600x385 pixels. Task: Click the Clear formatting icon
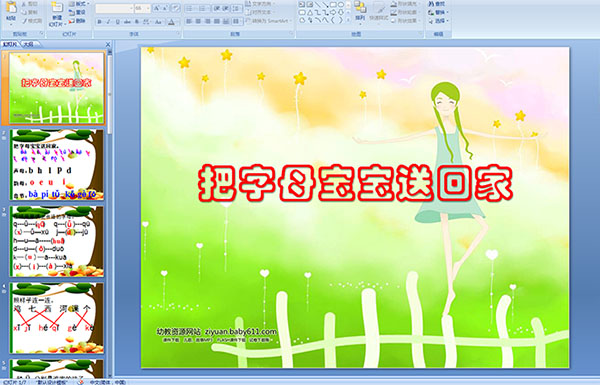click(x=176, y=8)
